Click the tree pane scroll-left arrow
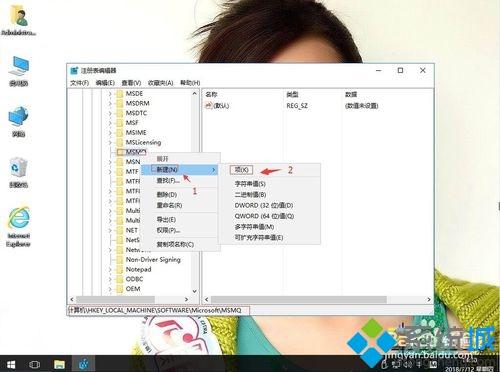The image size is (500, 372). (x=72, y=299)
